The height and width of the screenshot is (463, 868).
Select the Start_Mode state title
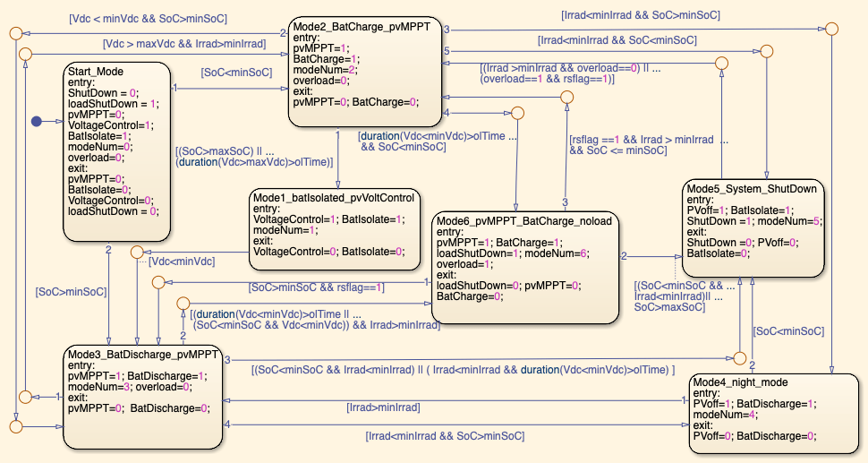coord(95,72)
